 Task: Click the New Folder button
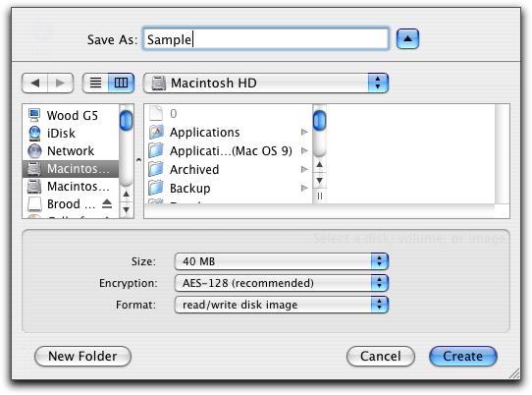tap(82, 357)
